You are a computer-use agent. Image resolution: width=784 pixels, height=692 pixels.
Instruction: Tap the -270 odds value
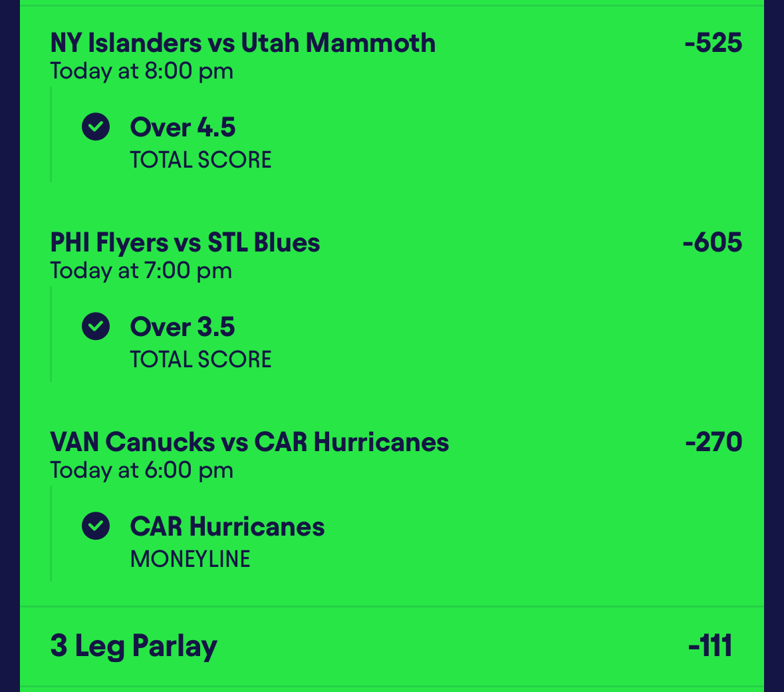(714, 442)
